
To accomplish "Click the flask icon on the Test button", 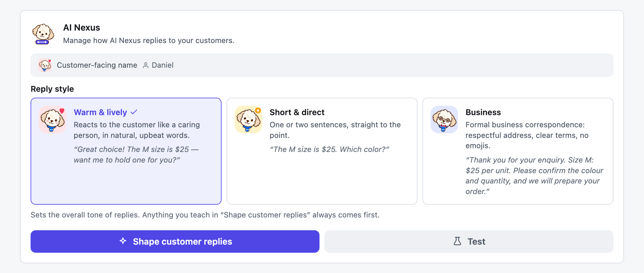I will click(457, 241).
